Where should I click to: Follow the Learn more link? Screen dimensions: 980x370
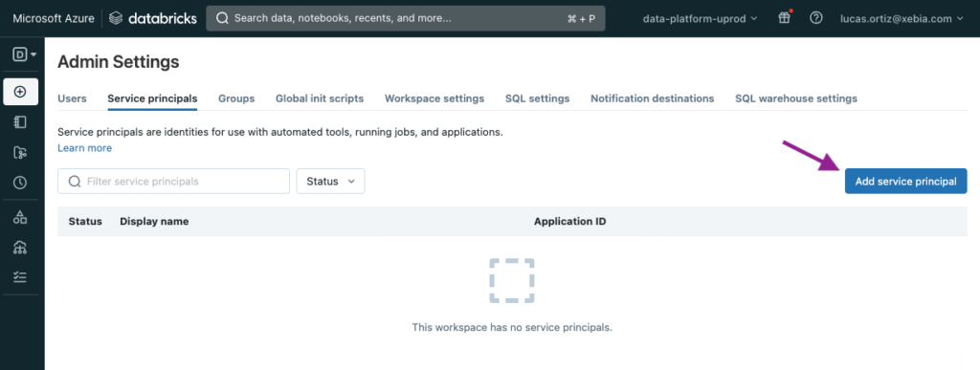coord(84,148)
